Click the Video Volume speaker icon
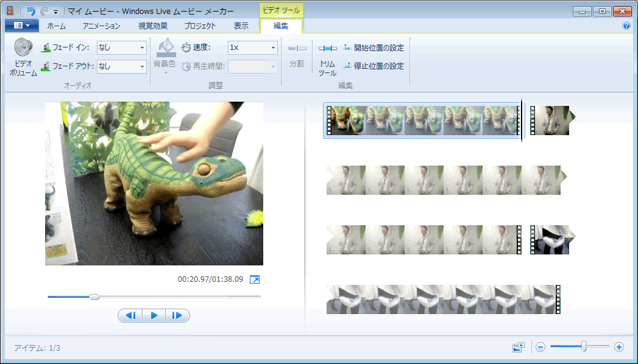638x364 pixels. coord(23,47)
